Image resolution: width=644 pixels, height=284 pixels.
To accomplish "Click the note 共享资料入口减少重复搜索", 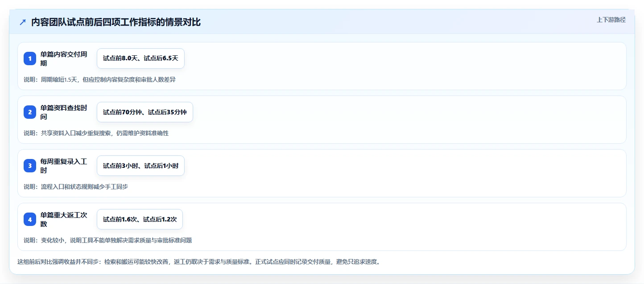I will tap(96, 133).
